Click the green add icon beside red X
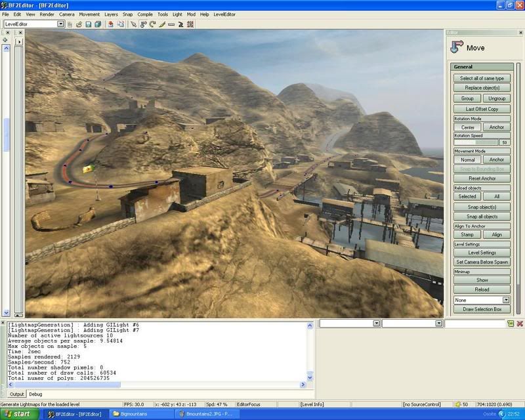 510,324
